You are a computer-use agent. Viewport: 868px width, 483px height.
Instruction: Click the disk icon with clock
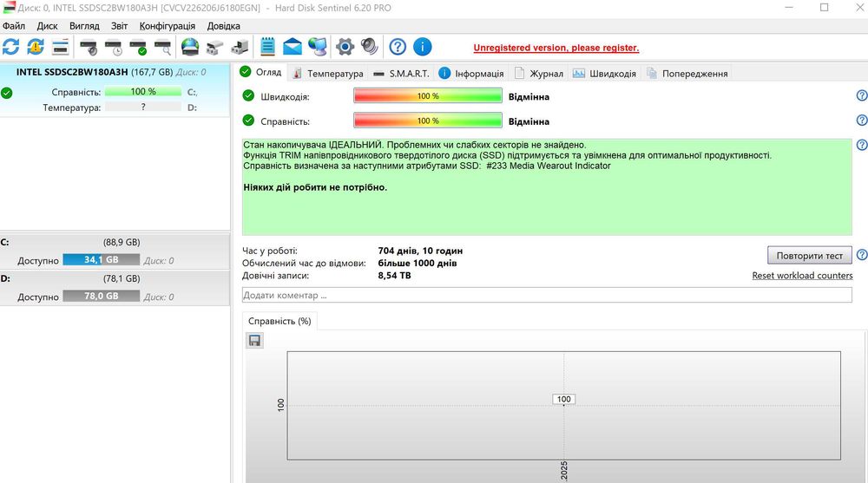click(x=114, y=48)
